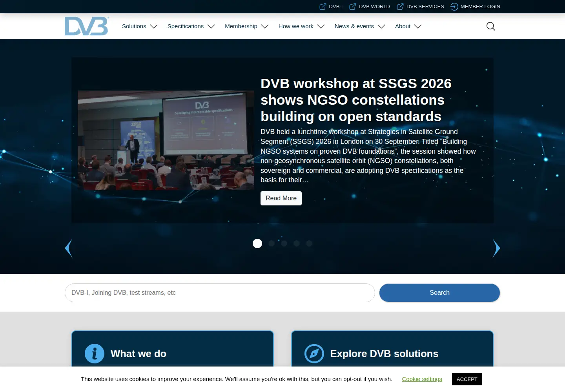
Task: Advance carousel with right arrow
Action: tap(496, 248)
